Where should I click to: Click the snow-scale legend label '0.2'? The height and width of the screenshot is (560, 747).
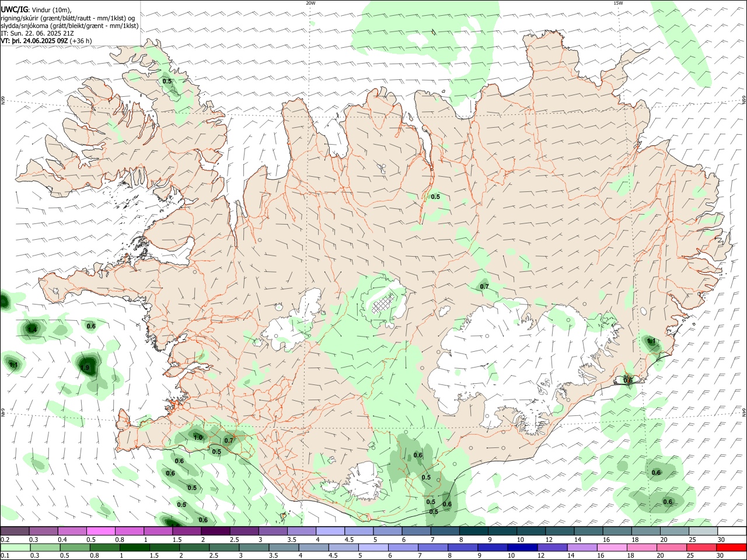coord(5,540)
